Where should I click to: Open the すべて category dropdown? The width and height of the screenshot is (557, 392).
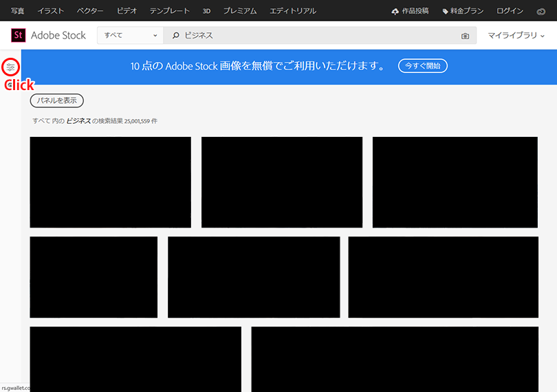coord(130,35)
